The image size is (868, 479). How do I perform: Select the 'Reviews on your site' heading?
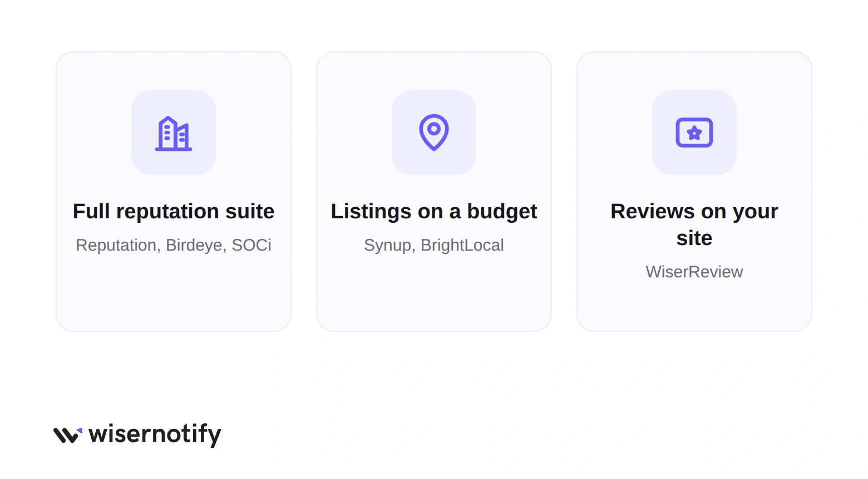tap(694, 224)
